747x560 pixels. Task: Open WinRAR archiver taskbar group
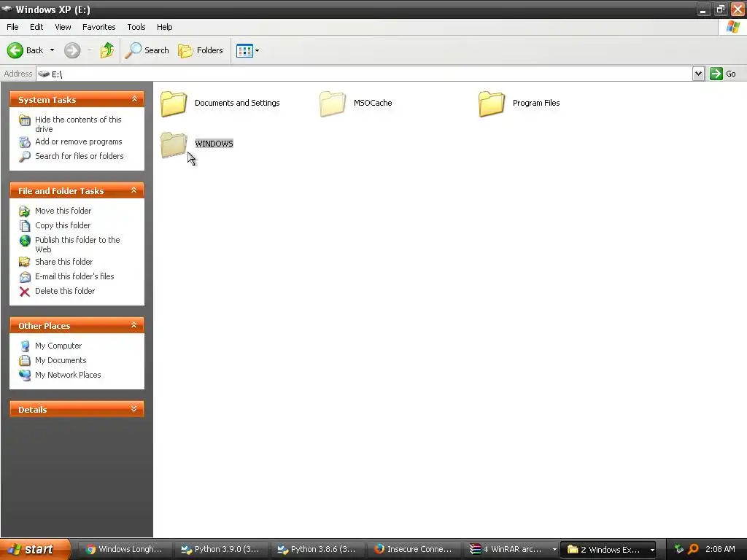coord(511,550)
